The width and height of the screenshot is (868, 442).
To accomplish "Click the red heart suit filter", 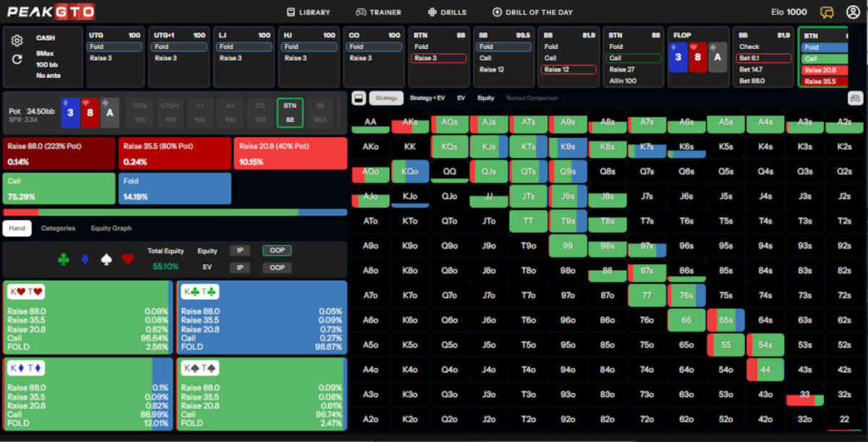I will tap(127, 259).
